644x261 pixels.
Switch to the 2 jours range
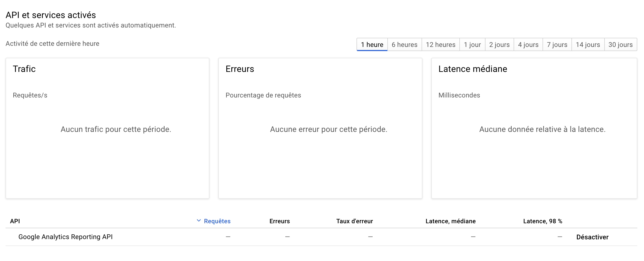click(x=499, y=45)
